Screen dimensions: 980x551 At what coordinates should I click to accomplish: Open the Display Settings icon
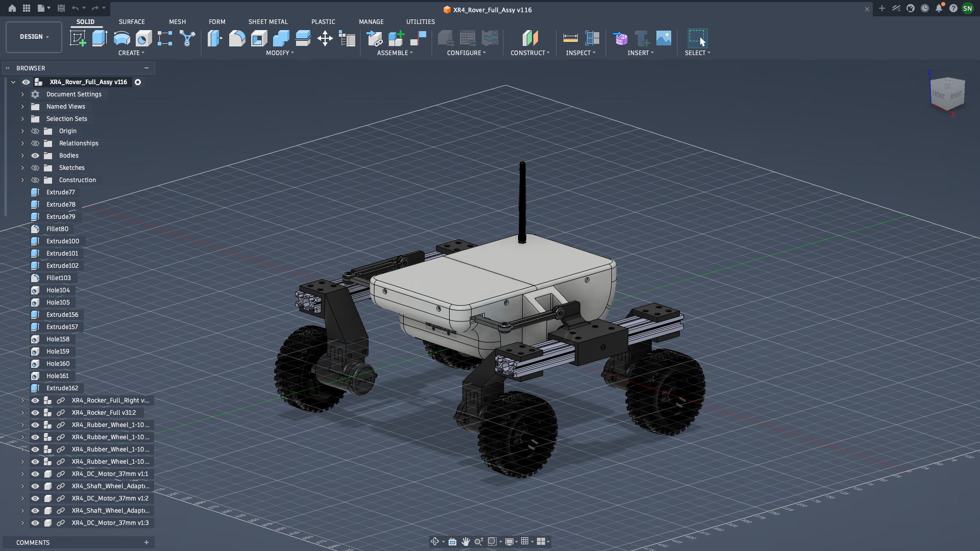509,541
